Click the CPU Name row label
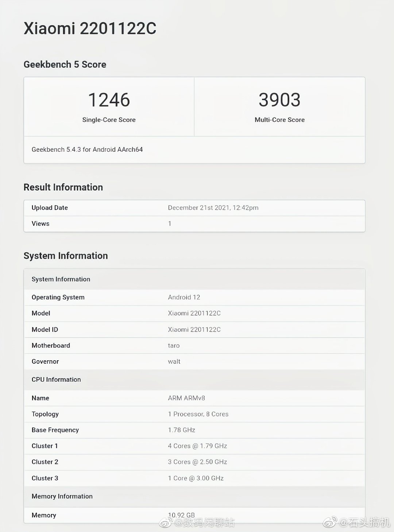394x532 pixels. point(40,398)
